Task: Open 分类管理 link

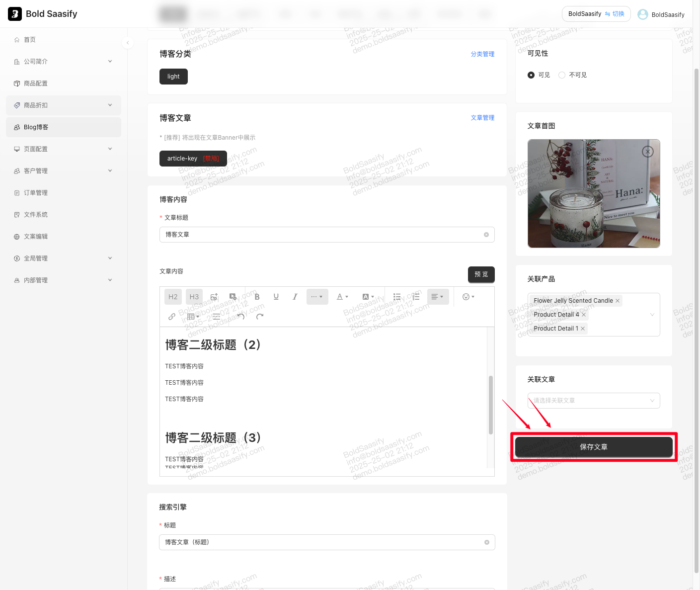Action: [x=482, y=54]
